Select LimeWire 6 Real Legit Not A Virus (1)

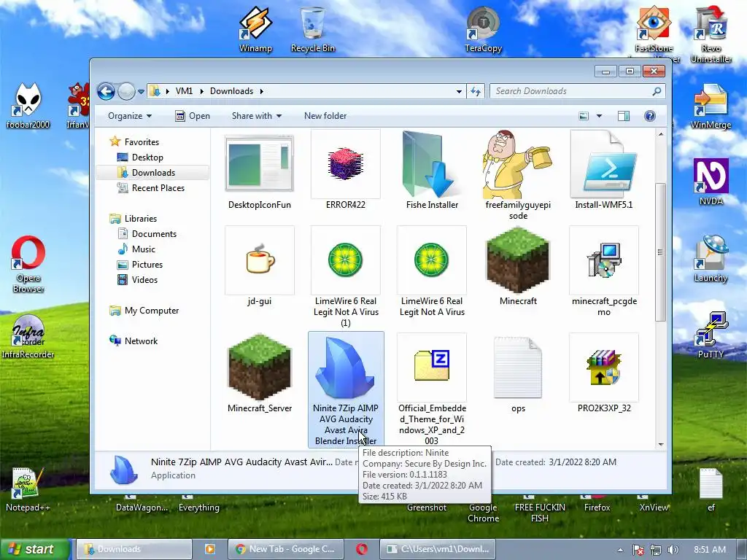345,260
